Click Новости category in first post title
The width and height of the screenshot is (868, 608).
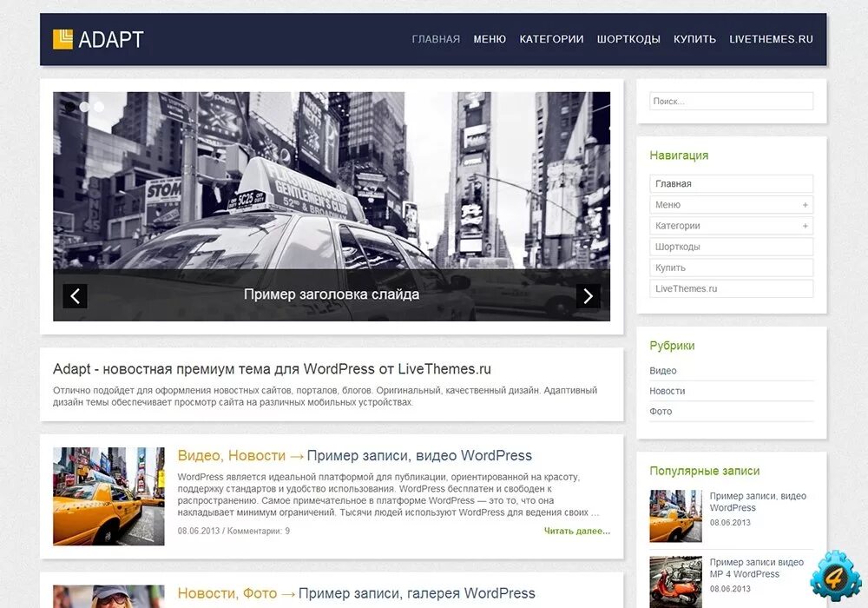[x=257, y=456]
